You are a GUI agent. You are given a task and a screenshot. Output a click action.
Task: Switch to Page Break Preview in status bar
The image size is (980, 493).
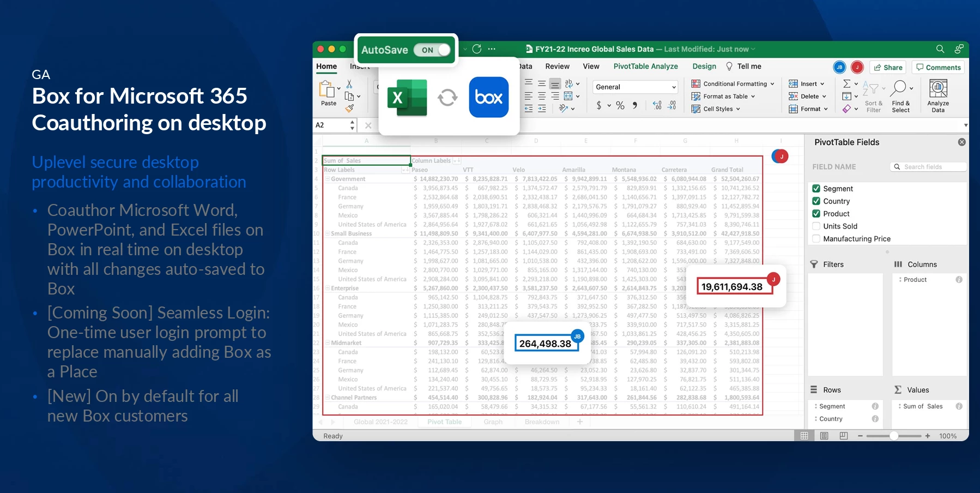pos(844,436)
